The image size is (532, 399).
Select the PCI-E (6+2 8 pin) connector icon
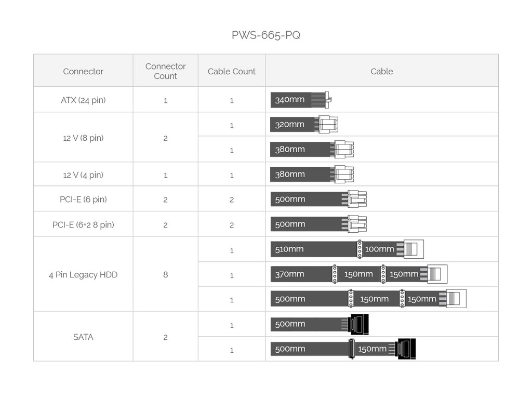tap(357, 224)
